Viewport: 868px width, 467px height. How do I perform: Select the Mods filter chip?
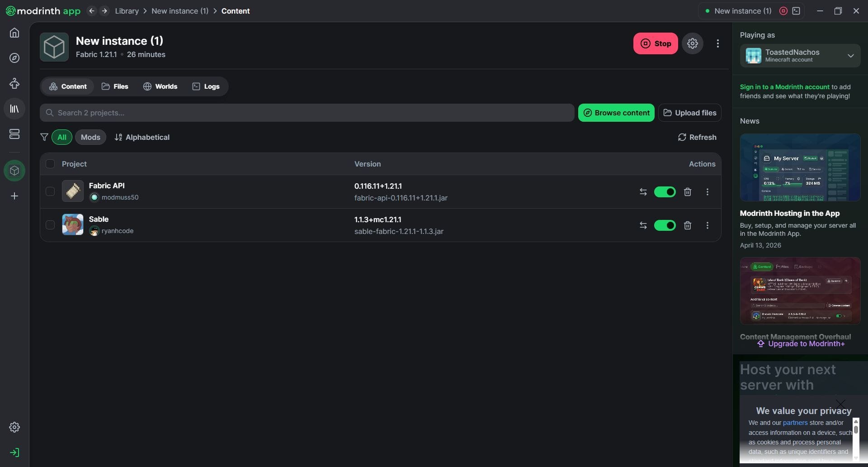(x=90, y=137)
